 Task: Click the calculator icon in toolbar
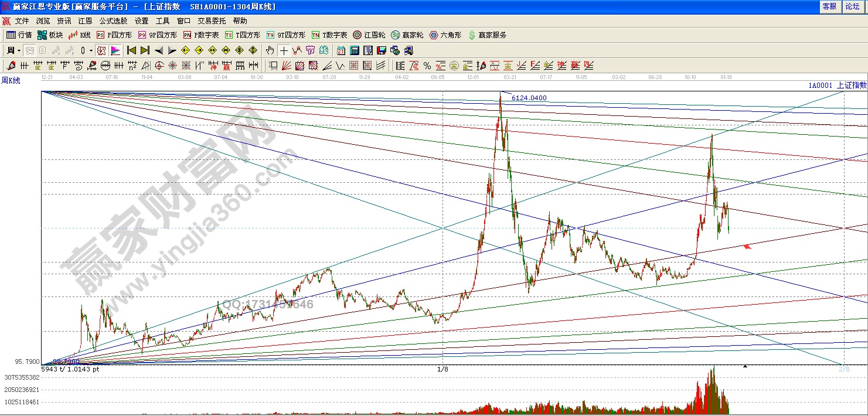pyautogui.click(x=355, y=50)
